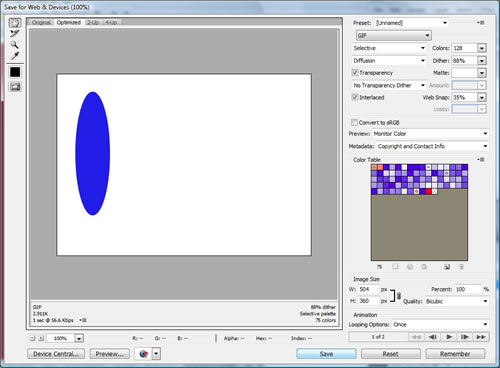Image resolution: width=500 pixels, height=368 pixels.
Task: Play the animation
Action: 449,337
